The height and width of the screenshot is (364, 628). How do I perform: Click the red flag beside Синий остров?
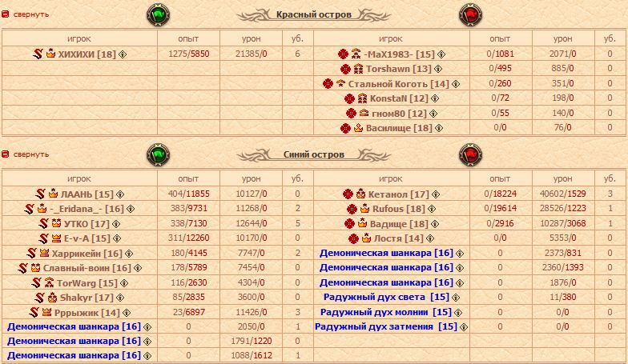click(x=470, y=155)
